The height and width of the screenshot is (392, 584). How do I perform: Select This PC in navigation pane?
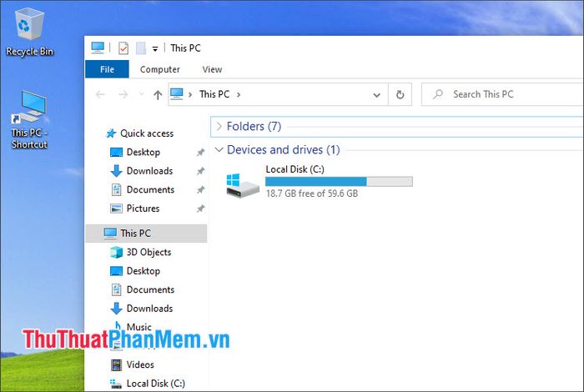[146, 234]
